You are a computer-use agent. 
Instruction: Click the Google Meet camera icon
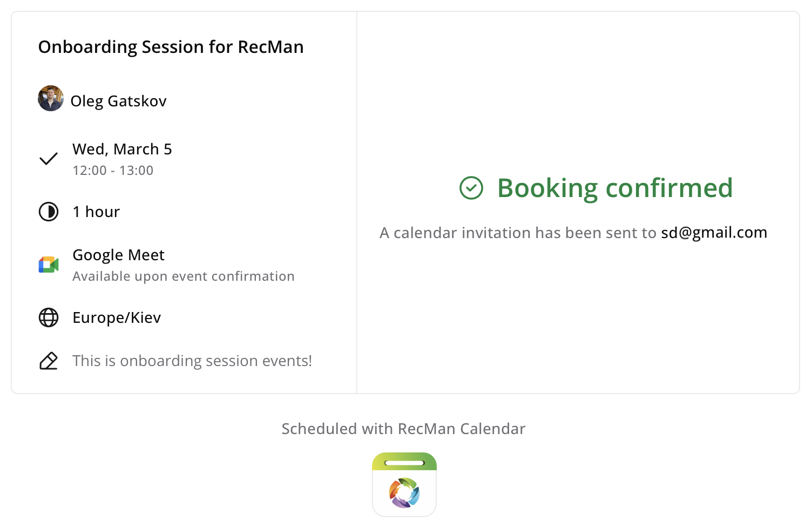point(49,265)
